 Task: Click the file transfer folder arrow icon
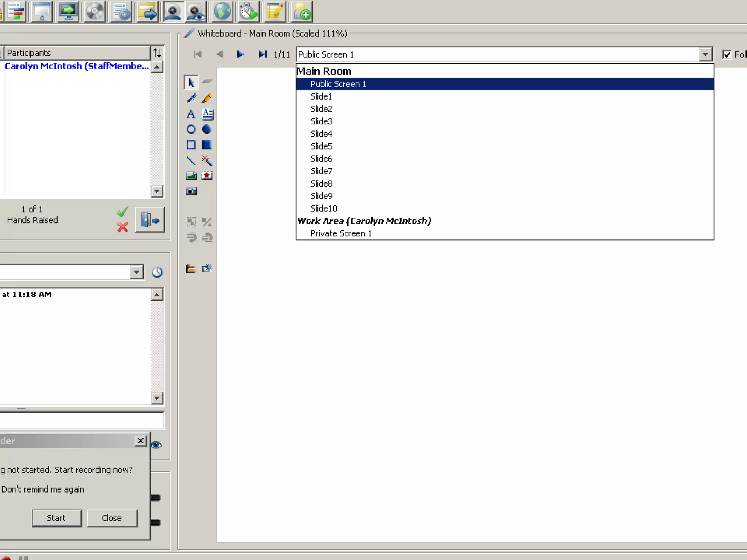click(147, 11)
